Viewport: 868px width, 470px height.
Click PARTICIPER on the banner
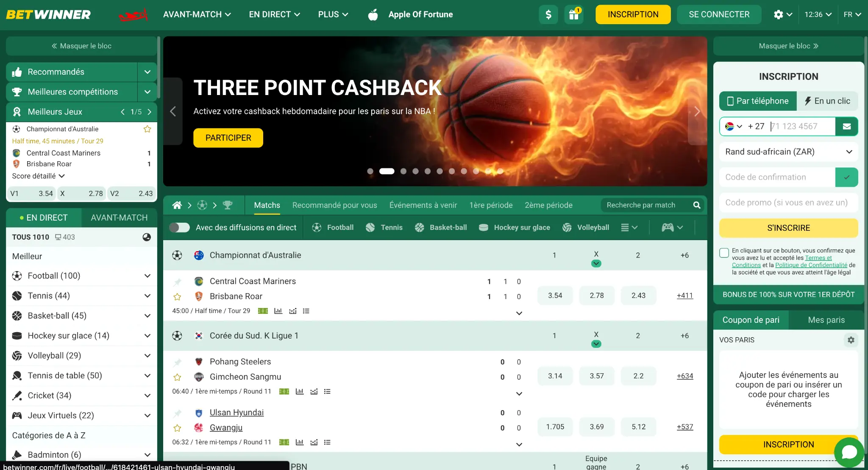click(228, 138)
